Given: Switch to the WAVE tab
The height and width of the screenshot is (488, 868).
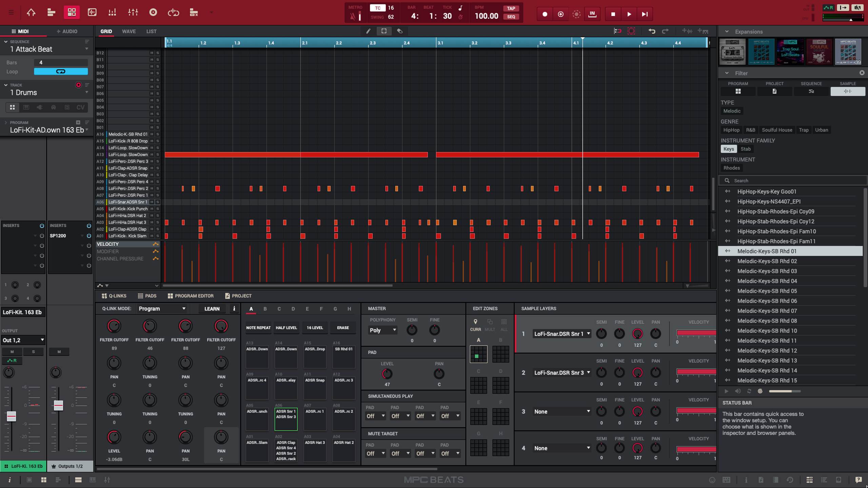Looking at the screenshot, I should point(129,31).
